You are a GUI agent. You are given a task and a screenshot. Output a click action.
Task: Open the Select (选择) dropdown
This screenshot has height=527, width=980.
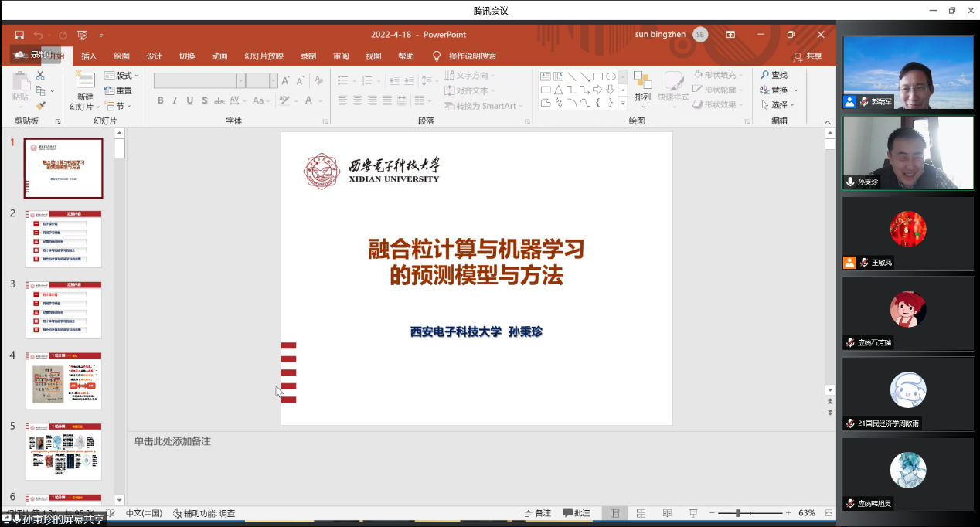tap(778, 105)
